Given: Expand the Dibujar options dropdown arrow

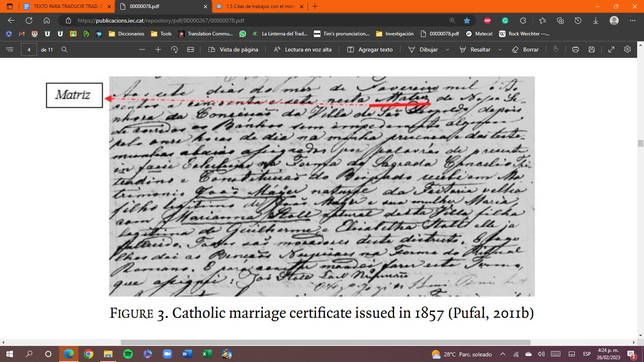Looking at the screenshot, I should [x=448, y=49].
